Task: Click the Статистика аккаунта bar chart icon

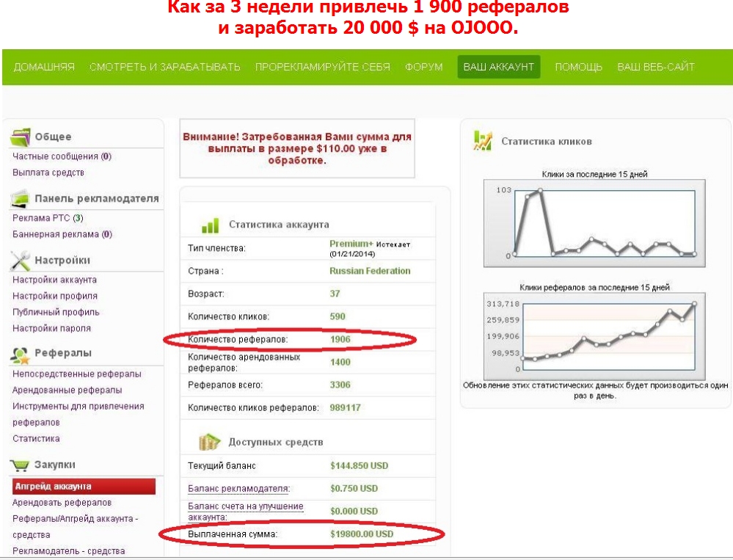Action: point(210,225)
